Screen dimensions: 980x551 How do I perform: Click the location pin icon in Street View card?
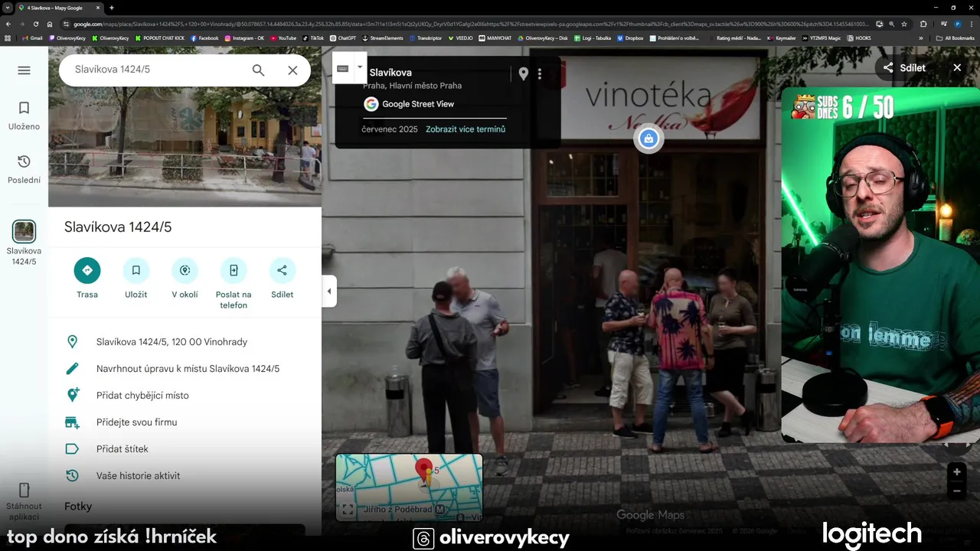pyautogui.click(x=523, y=73)
